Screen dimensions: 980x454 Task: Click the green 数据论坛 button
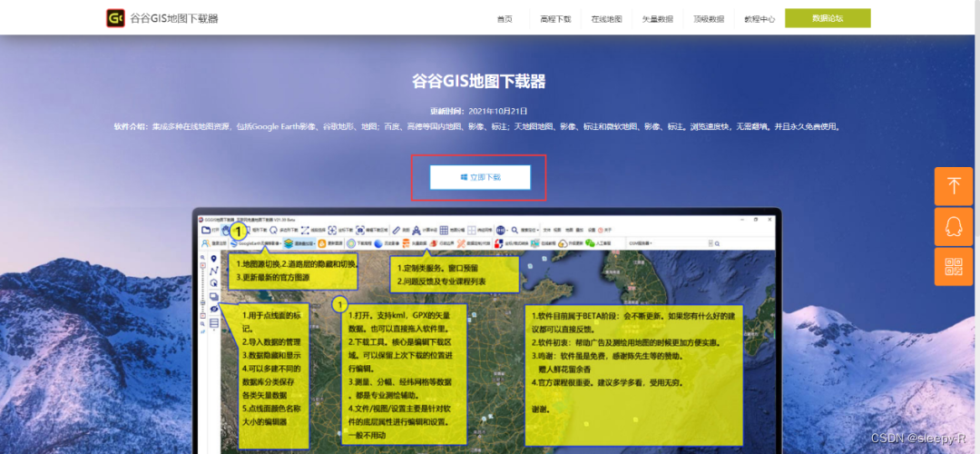[828, 18]
